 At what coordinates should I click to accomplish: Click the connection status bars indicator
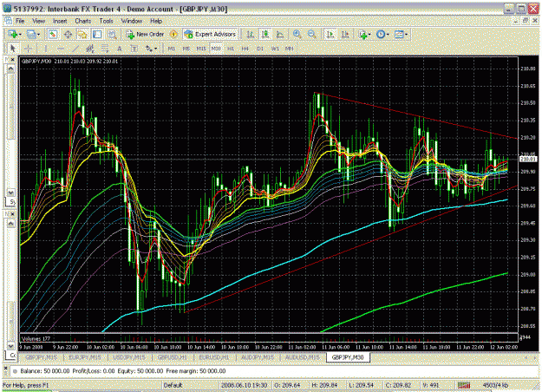click(x=464, y=385)
